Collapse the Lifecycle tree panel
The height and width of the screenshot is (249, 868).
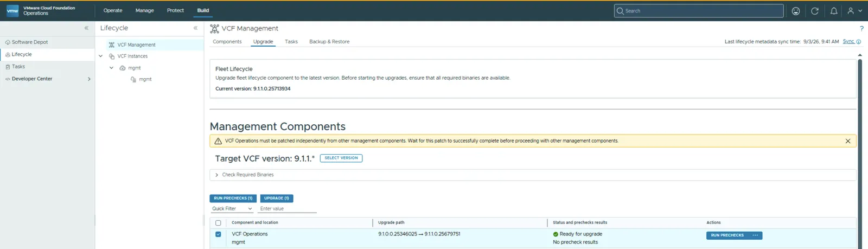[195, 28]
